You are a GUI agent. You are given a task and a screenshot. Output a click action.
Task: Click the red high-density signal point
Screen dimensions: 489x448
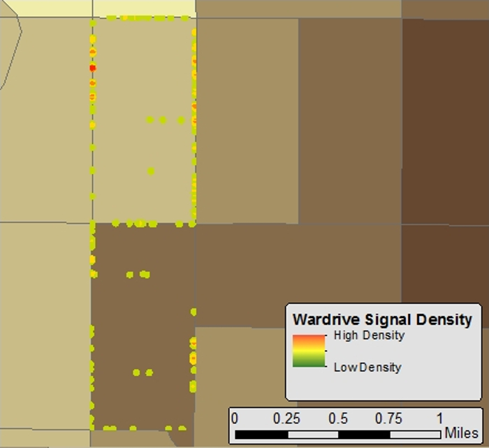coord(93,68)
